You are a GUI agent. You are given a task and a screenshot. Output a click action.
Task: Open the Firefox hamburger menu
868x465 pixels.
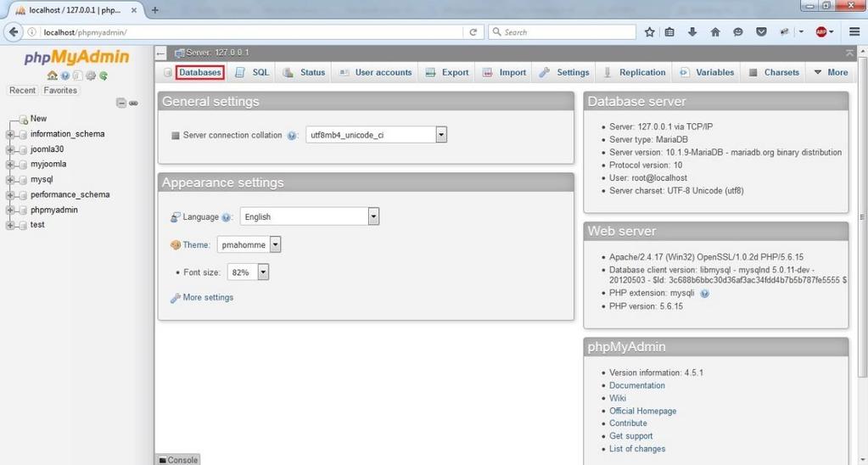coord(854,32)
